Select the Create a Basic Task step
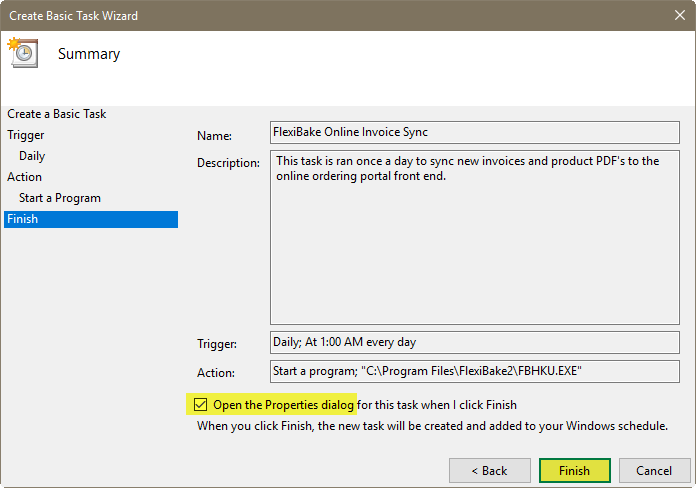 57,114
